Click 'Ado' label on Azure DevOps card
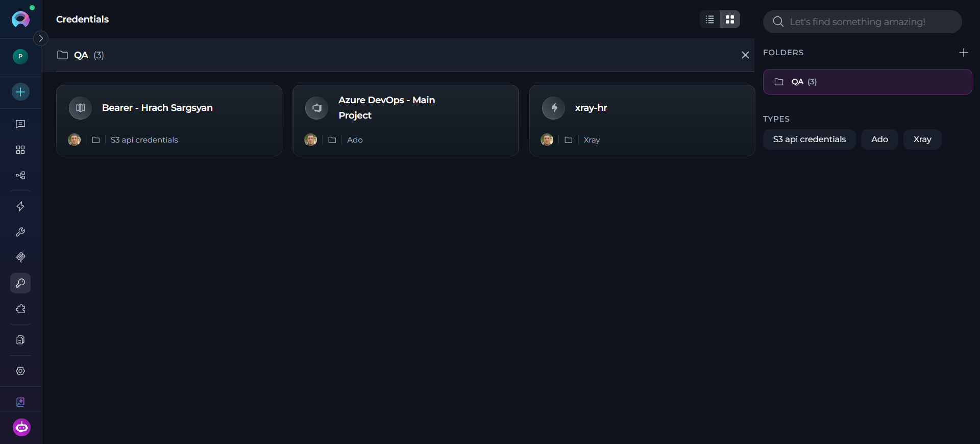980x444 pixels. pyautogui.click(x=355, y=140)
